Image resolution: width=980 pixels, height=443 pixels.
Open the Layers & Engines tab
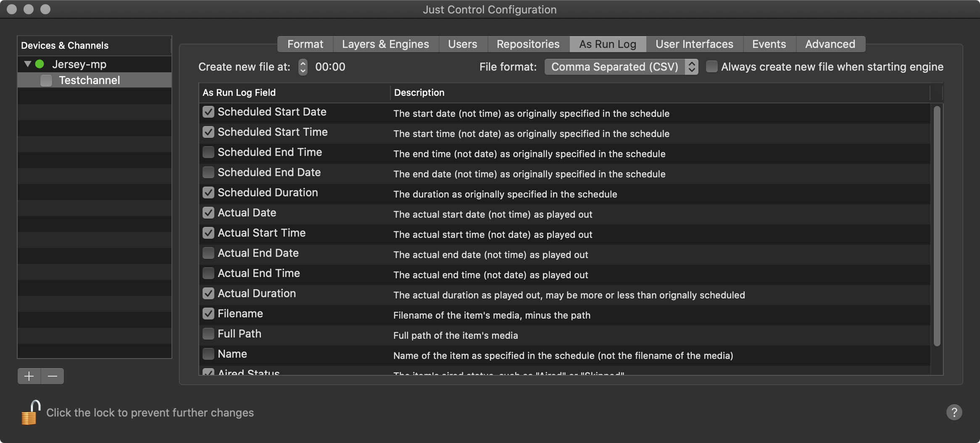385,44
